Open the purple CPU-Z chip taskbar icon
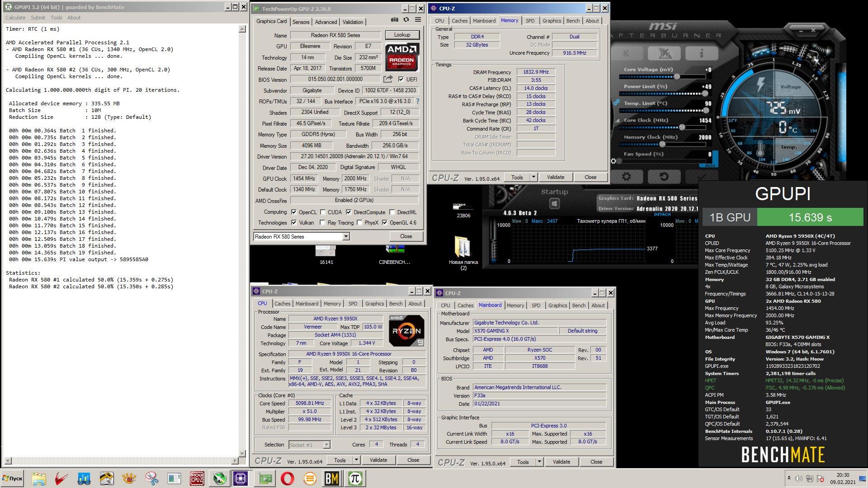The height and width of the screenshot is (488, 868). pos(241,479)
